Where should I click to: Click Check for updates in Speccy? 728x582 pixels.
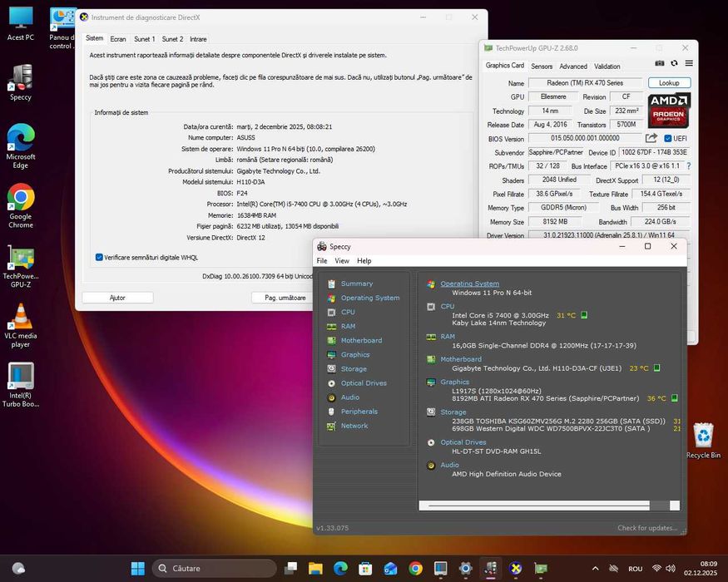point(647,528)
